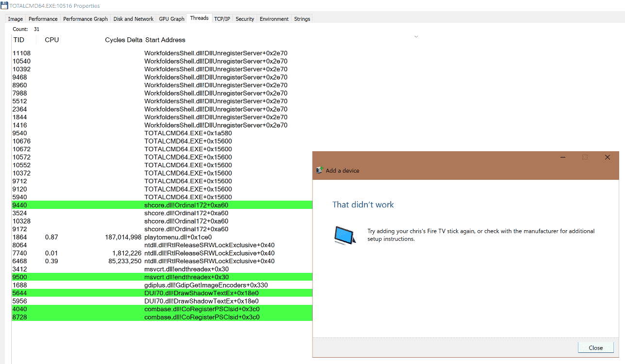Select thread 1416 row
The height and width of the screenshot is (364, 625).
click(162, 125)
